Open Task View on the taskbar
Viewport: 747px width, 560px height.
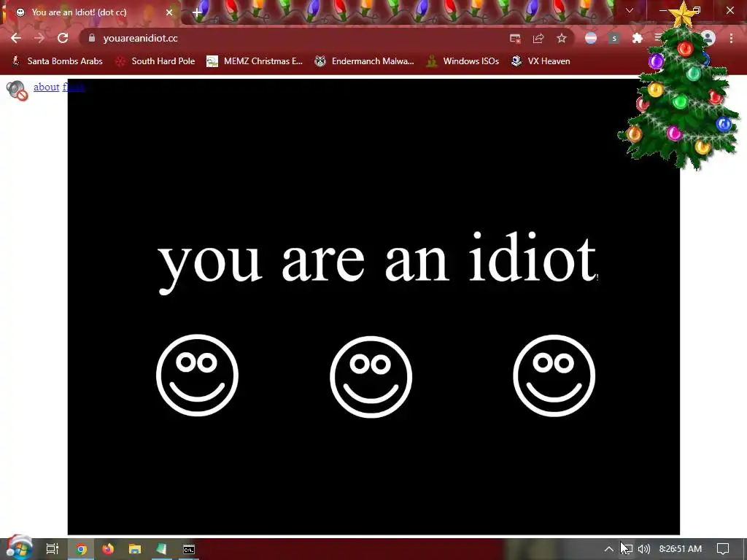point(53,549)
